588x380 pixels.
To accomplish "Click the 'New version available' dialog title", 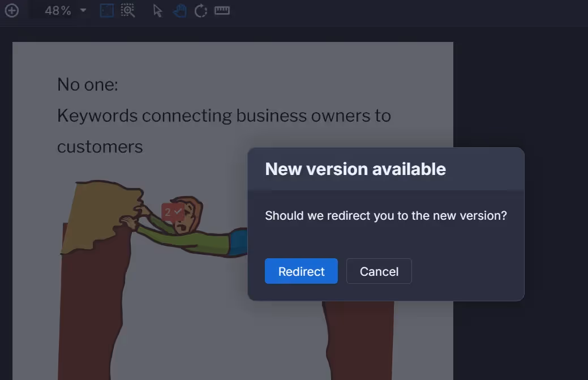I will [355, 169].
